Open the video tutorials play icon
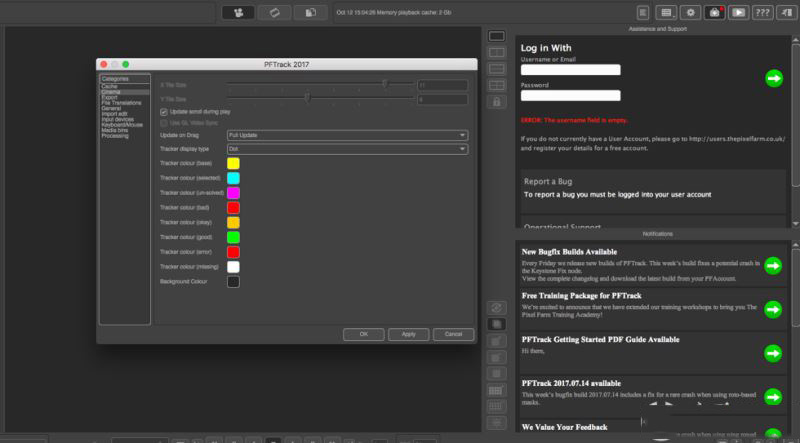The width and height of the screenshot is (800, 443). [738, 12]
